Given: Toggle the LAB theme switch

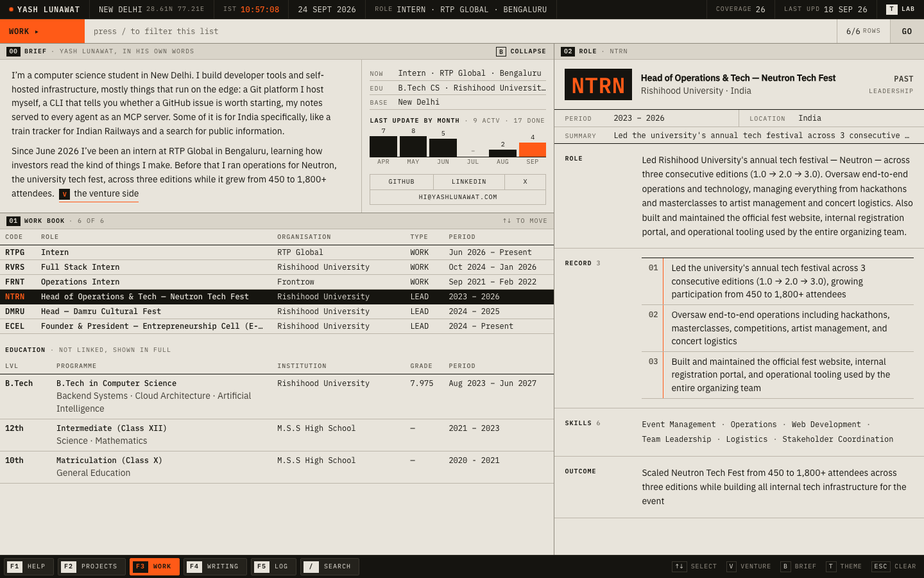Looking at the screenshot, I should click(900, 9).
